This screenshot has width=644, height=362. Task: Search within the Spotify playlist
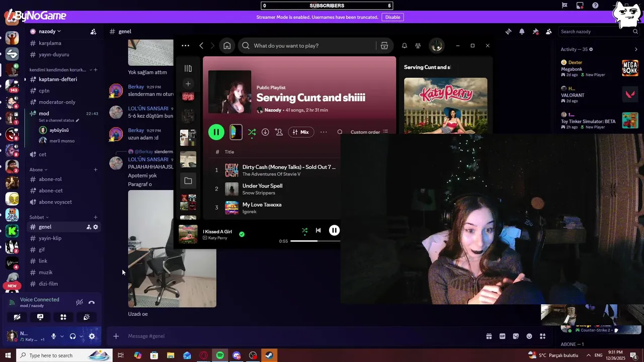pyautogui.click(x=340, y=132)
